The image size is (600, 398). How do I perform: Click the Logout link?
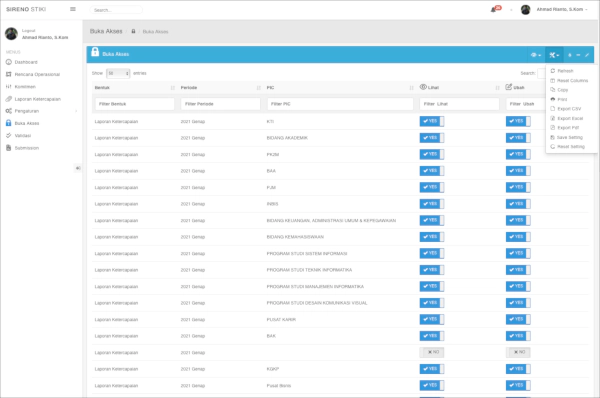tap(29, 31)
